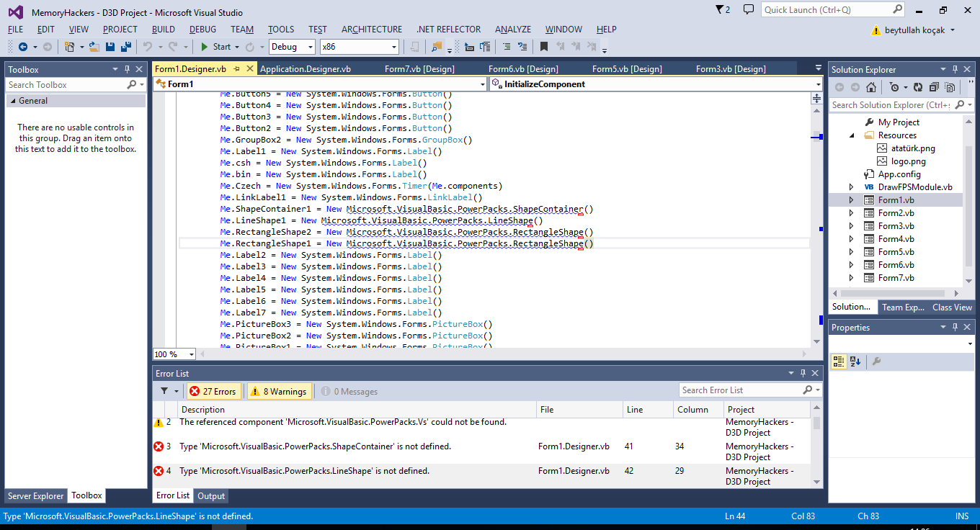
Task: Refresh the Solution Explorer tree
Action: [917, 87]
